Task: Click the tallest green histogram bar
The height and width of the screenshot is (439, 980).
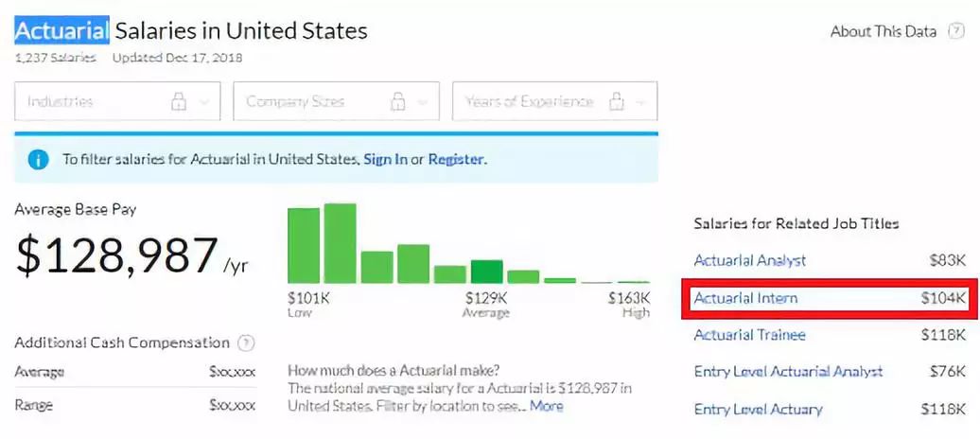Action: tap(340, 243)
